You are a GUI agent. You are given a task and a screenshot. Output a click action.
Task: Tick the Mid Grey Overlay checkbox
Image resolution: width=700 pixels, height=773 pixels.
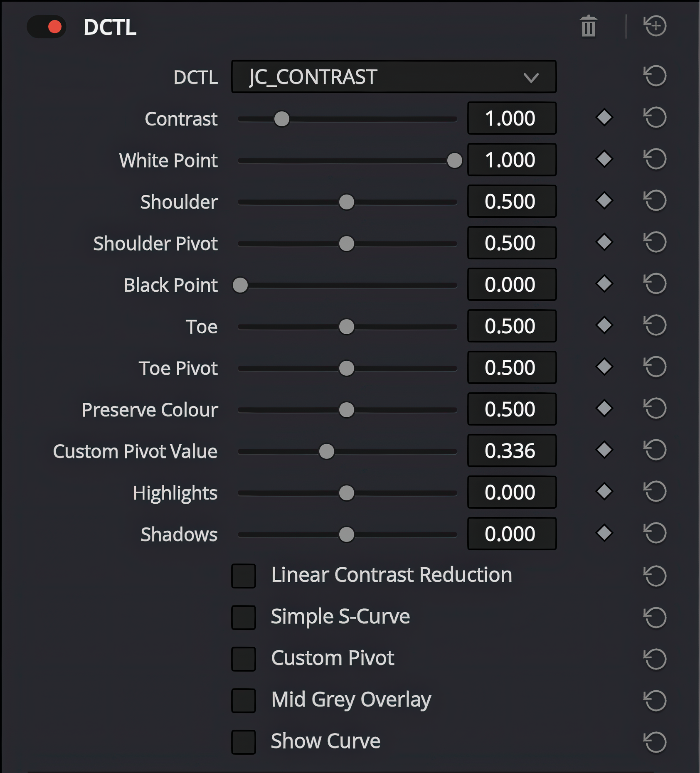pyautogui.click(x=244, y=700)
